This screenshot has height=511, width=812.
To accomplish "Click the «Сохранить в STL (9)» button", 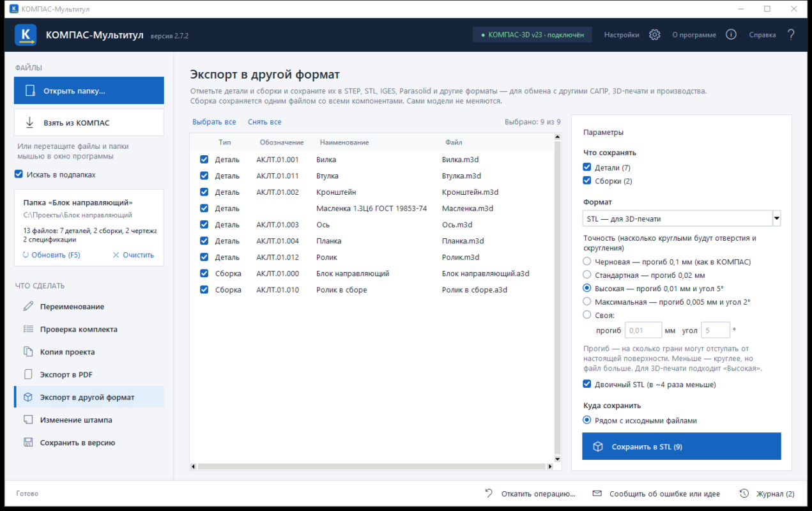I will click(x=682, y=446).
